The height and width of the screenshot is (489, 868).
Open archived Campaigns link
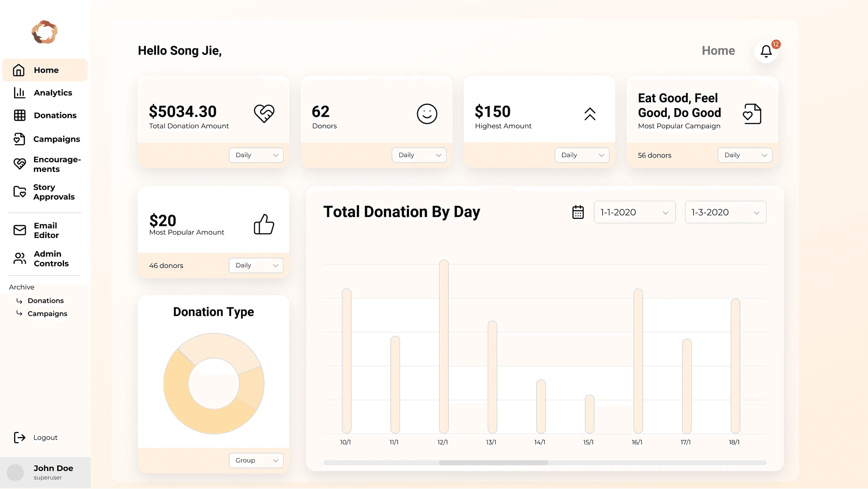pyautogui.click(x=47, y=314)
